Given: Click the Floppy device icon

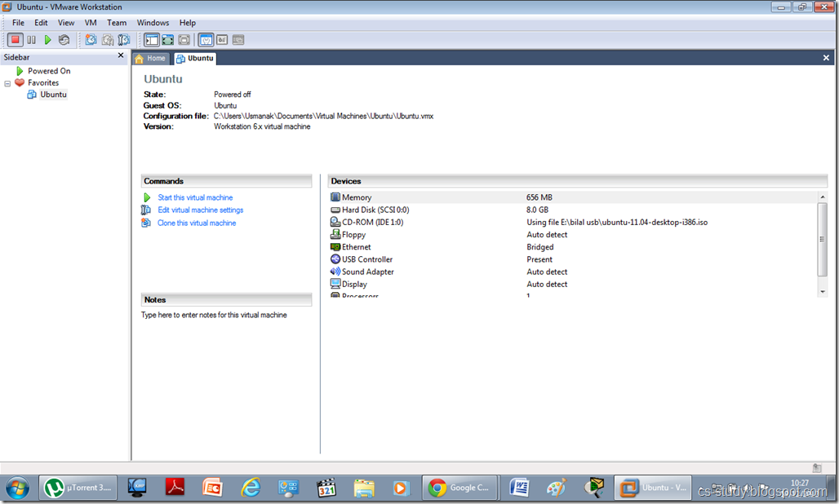Looking at the screenshot, I should click(x=335, y=234).
